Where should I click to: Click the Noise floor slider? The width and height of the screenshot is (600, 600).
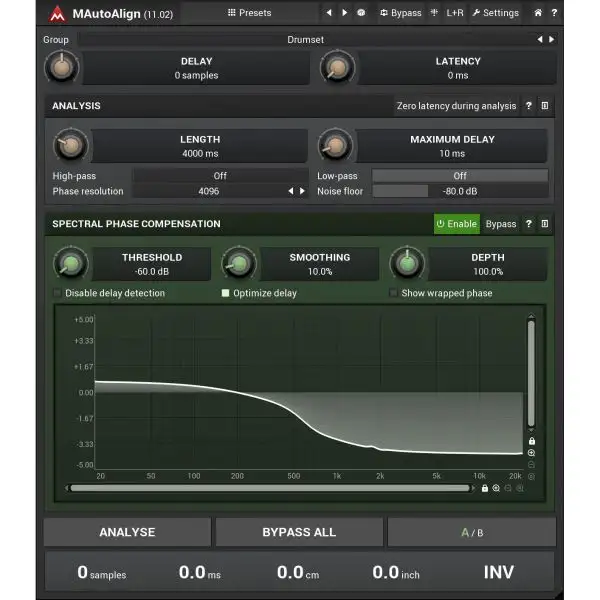tap(459, 191)
